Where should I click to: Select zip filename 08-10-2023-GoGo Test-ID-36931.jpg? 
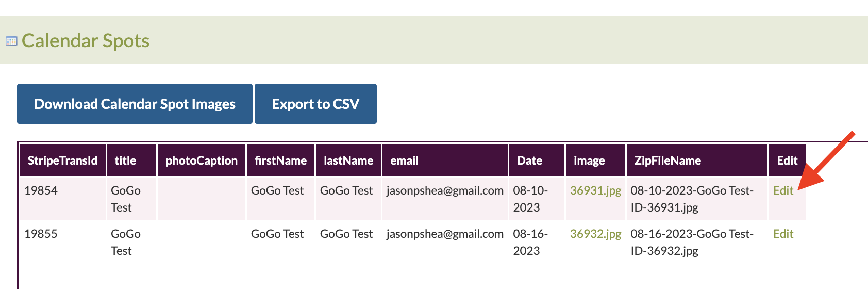click(x=692, y=199)
